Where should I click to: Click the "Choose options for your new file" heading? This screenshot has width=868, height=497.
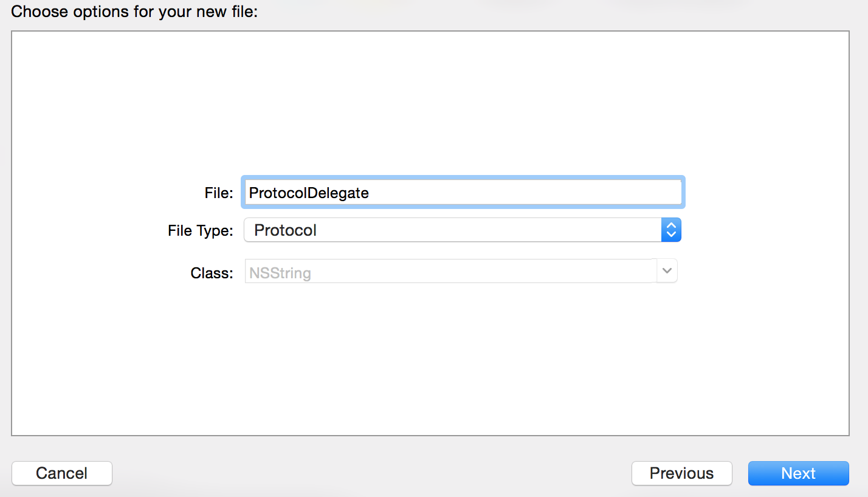tap(134, 12)
